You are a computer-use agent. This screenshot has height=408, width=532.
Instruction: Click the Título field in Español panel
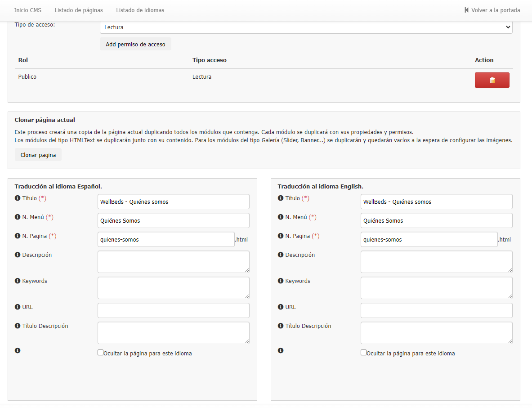pyautogui.click(x=174, y=202)
